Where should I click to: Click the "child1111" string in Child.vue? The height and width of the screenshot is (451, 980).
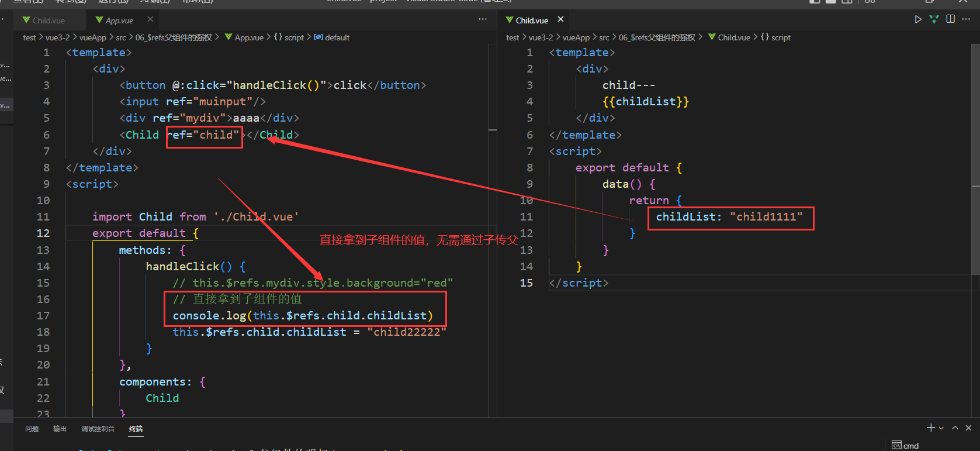[x=766, y=216]
